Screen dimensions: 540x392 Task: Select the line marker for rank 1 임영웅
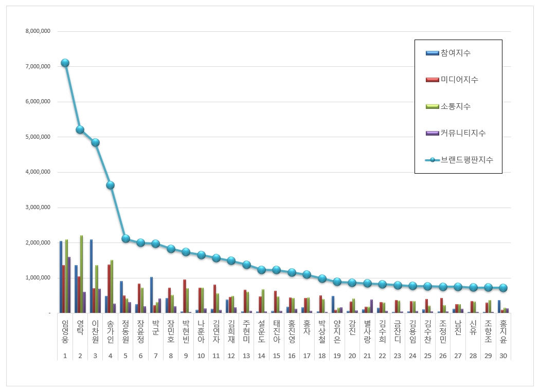click(65, 63)
